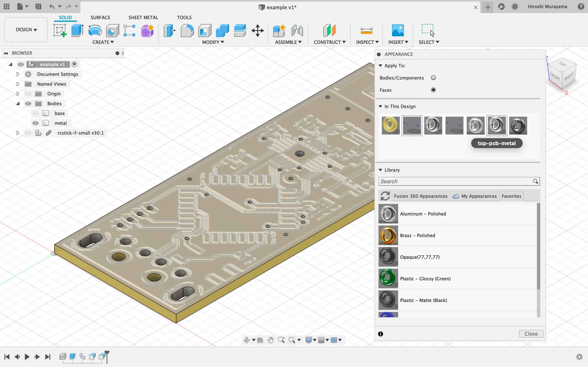Click the Measure ruler icon
Image resolution: width=588 pixels, height=367 pixels.
coord(366,31)
